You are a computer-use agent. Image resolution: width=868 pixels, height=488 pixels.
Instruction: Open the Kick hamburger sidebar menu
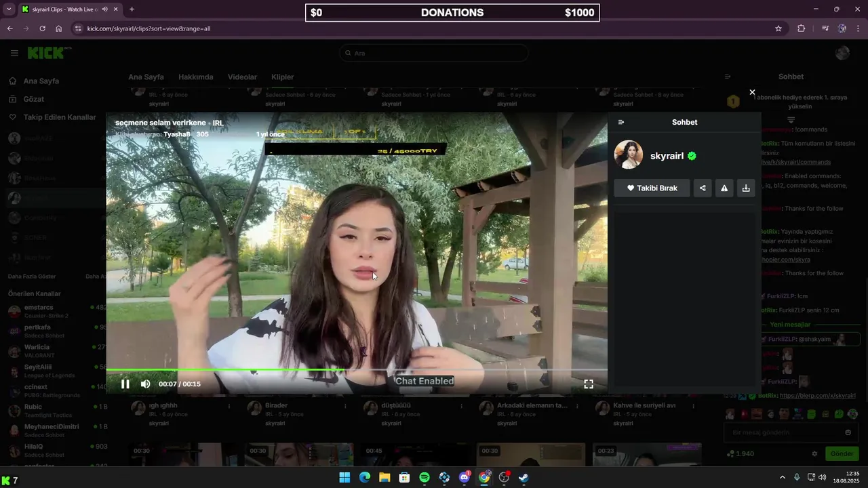[x=14, y=53]
